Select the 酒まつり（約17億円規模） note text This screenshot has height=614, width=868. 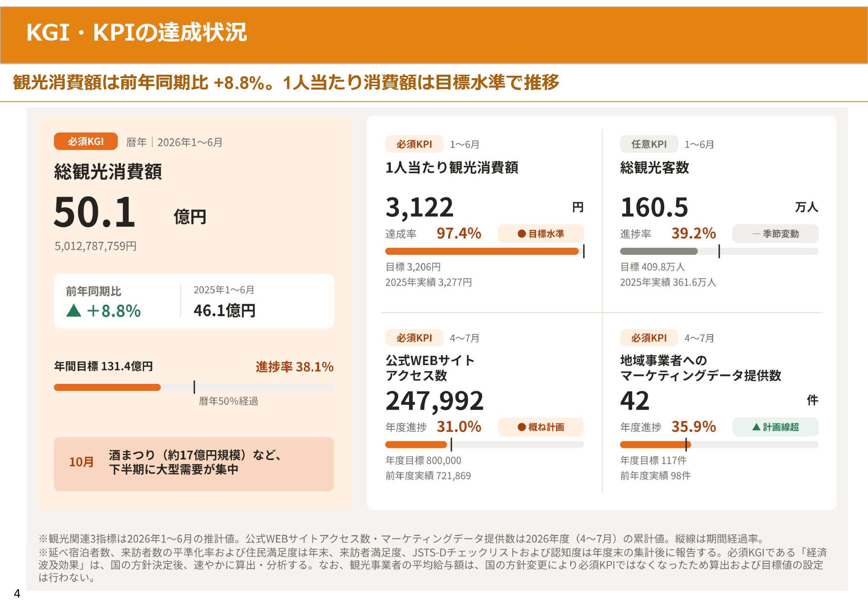click(x=195, y=462)
